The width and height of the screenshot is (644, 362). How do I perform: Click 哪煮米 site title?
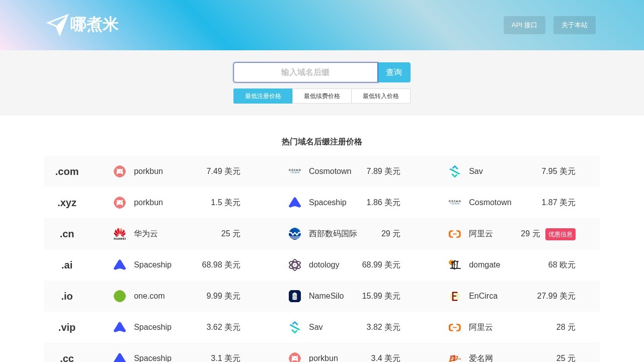94,25
